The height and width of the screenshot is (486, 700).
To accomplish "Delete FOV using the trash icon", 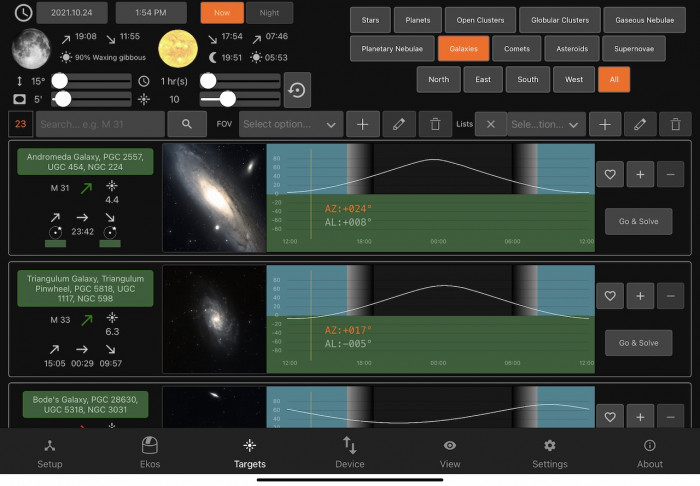I will tap(435, 124).
